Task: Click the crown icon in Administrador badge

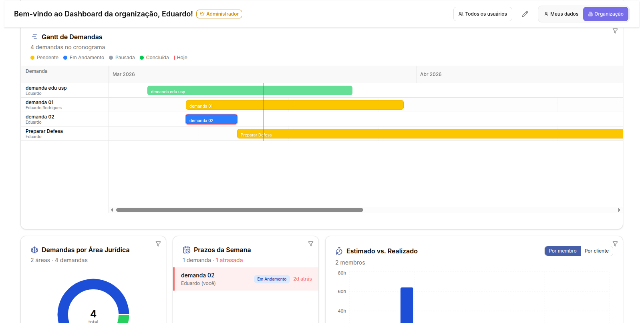Action: pyautogui.click(x=202, y=14)
